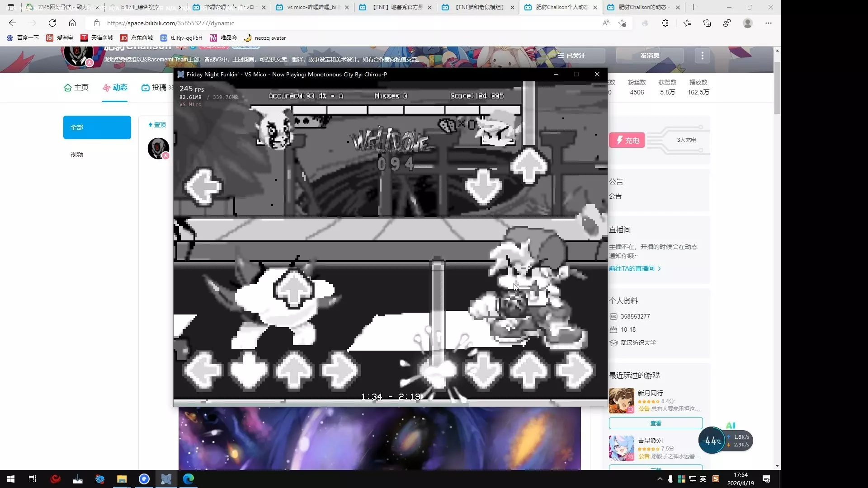Click the user avatar on the pinned post
The height and width of the screenshot is (488, 868).
pos(158,148)
